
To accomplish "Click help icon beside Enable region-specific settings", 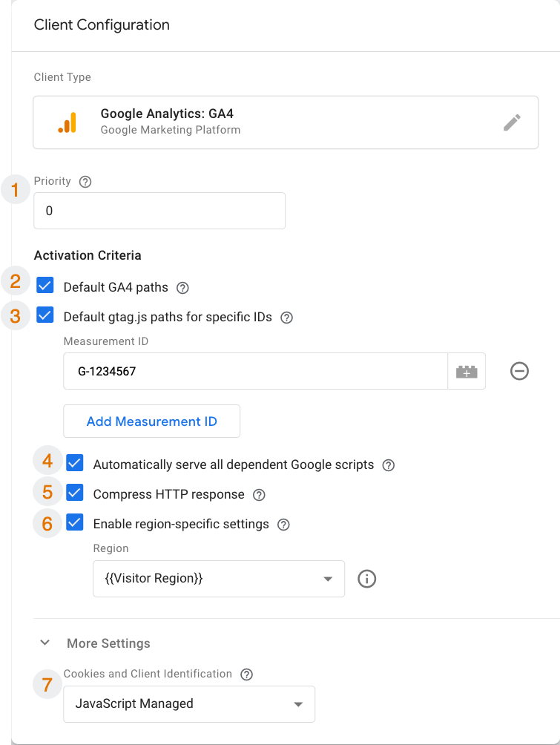I will (283, 525).
